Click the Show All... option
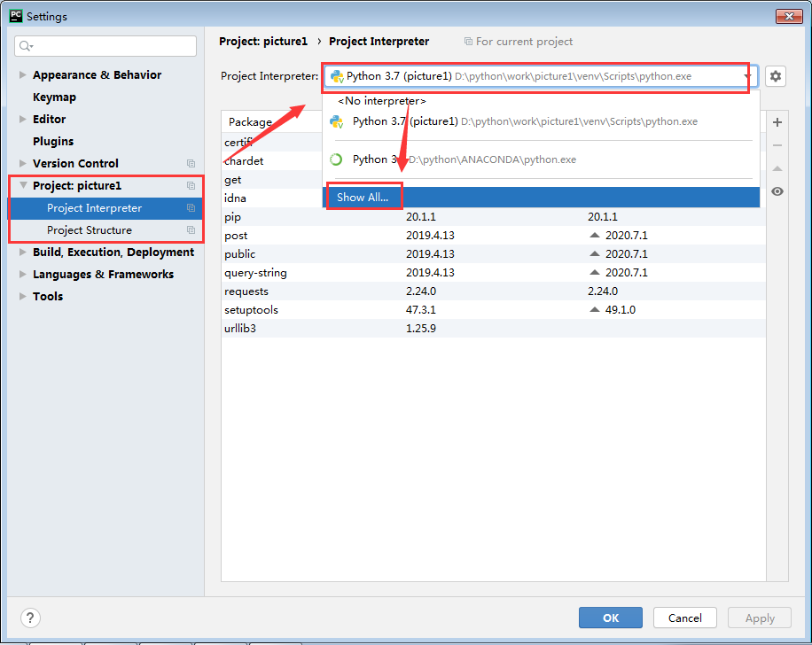Screen dimensions: 812x645 (363, 197)
